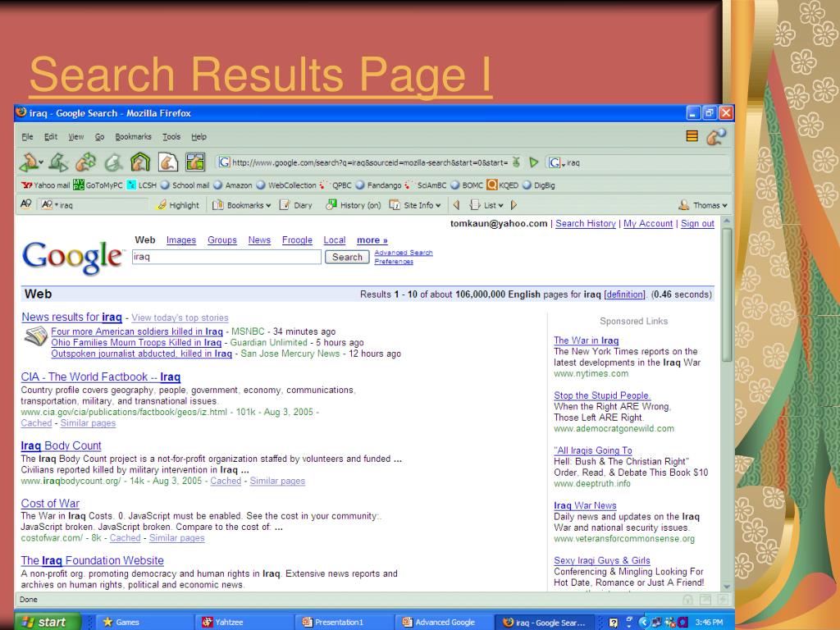This screenshot has width=840, height=630.
Task: Open the View menu
Action: 76,137
